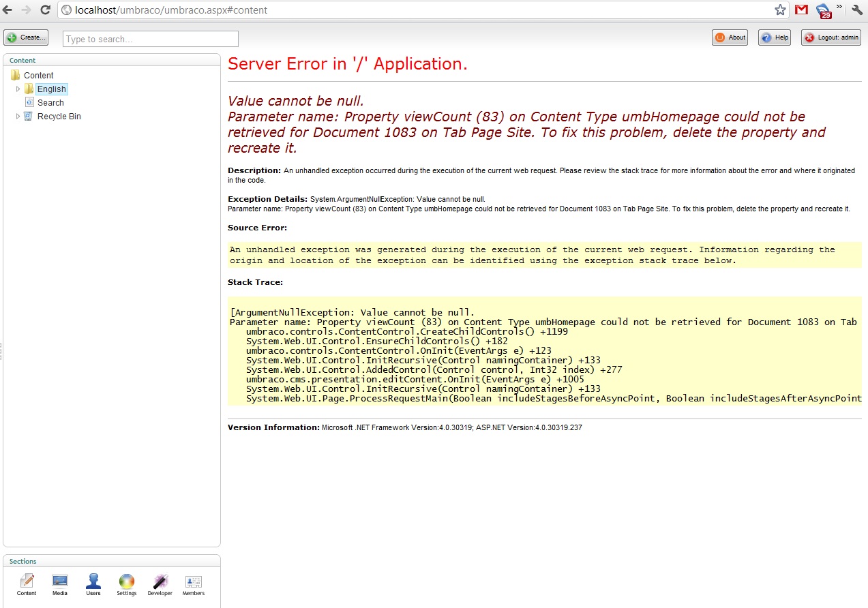Screen dimensions: 868x608
Task: Click the Create... button
Action: tap(26, 37)
